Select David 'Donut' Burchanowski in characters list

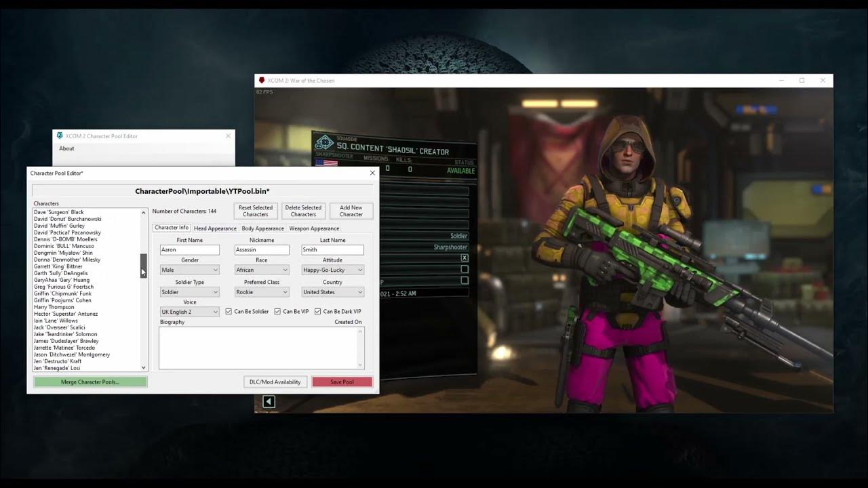coord(68,219)
